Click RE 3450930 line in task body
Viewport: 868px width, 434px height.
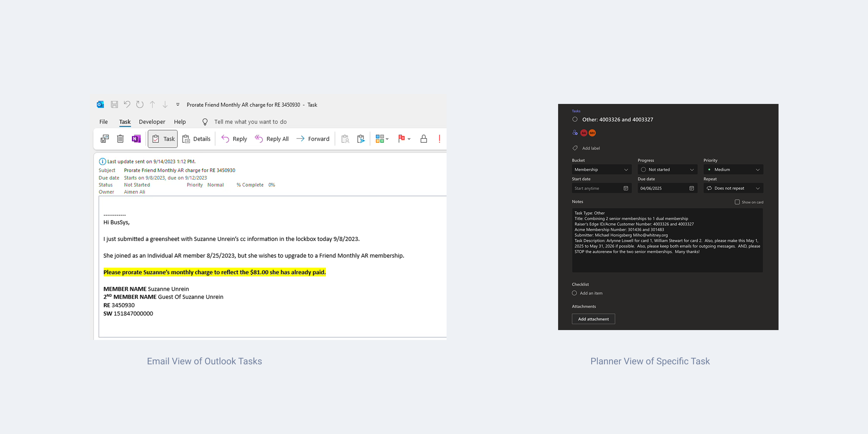[x=119, y=305]
